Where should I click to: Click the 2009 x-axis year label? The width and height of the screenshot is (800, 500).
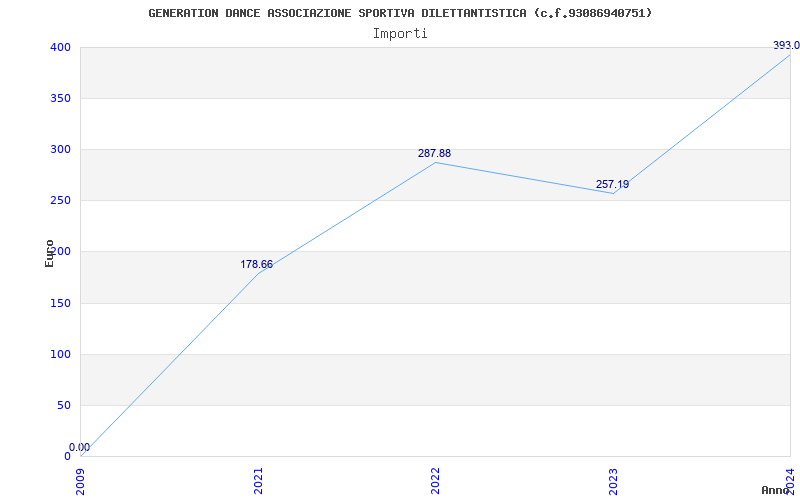tap(80, 481)
